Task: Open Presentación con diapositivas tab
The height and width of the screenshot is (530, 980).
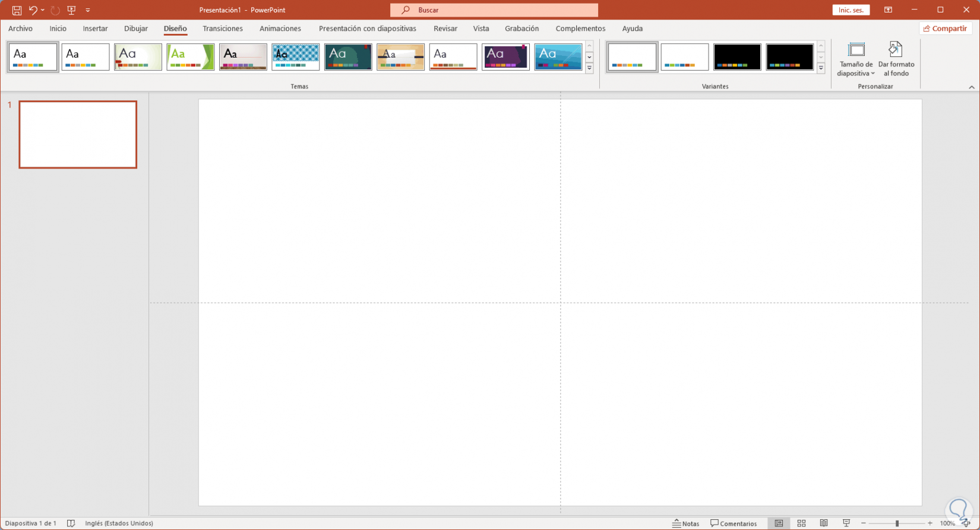Action: point(368,28)
